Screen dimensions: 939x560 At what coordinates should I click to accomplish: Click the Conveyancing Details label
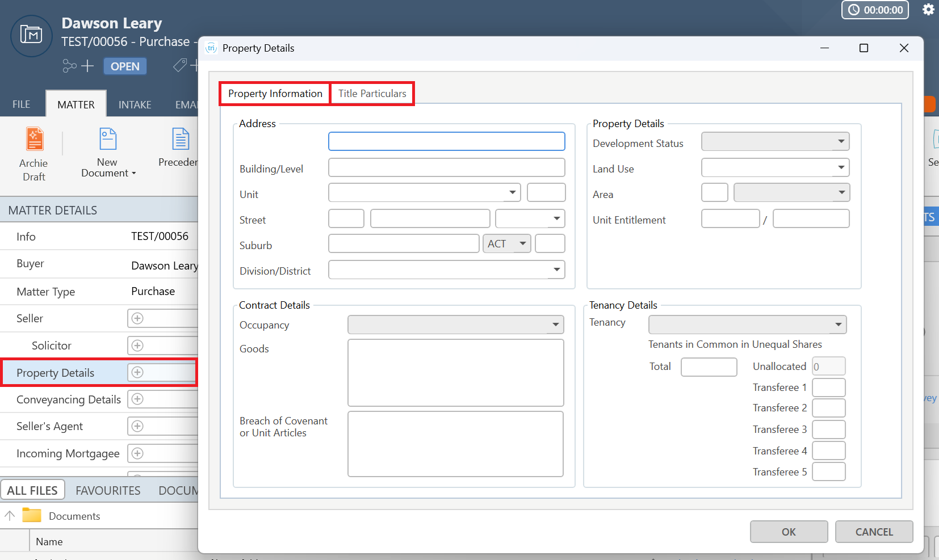tap(69, 399)
